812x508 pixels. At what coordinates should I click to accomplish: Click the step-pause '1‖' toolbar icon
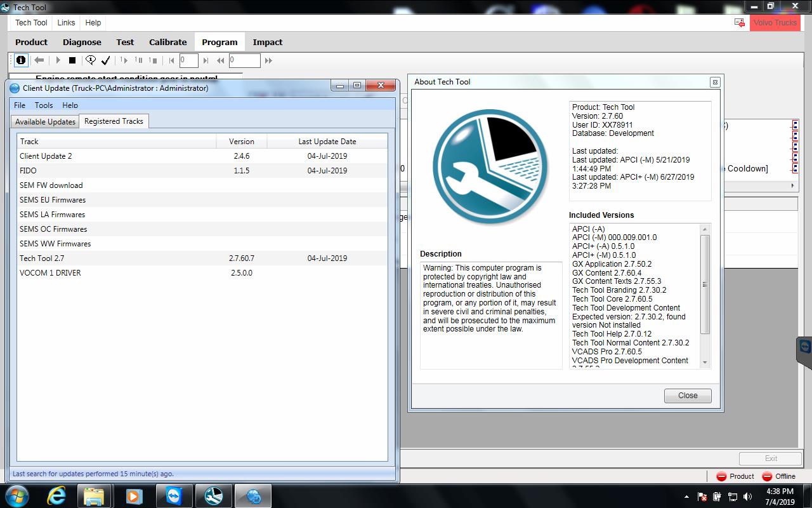[138, 60]
